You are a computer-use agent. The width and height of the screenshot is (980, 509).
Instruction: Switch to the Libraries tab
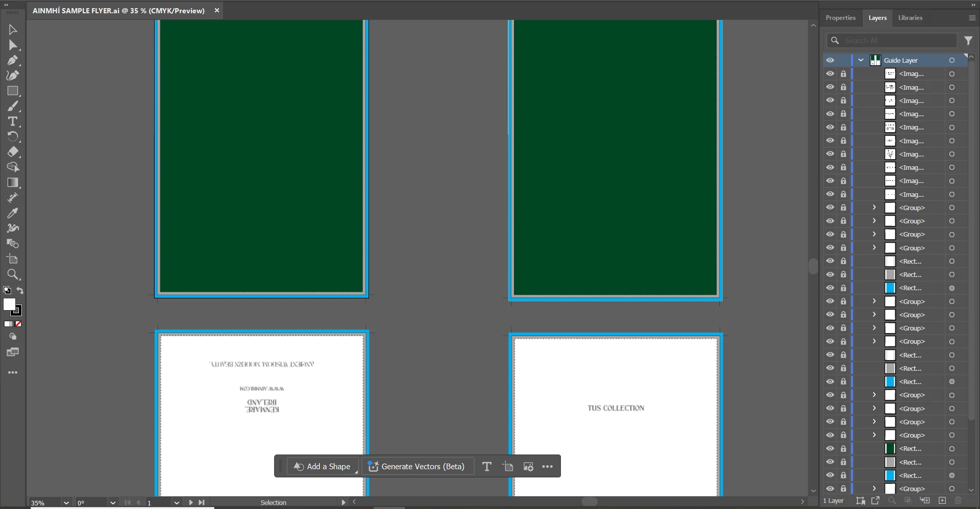(910, 18)
